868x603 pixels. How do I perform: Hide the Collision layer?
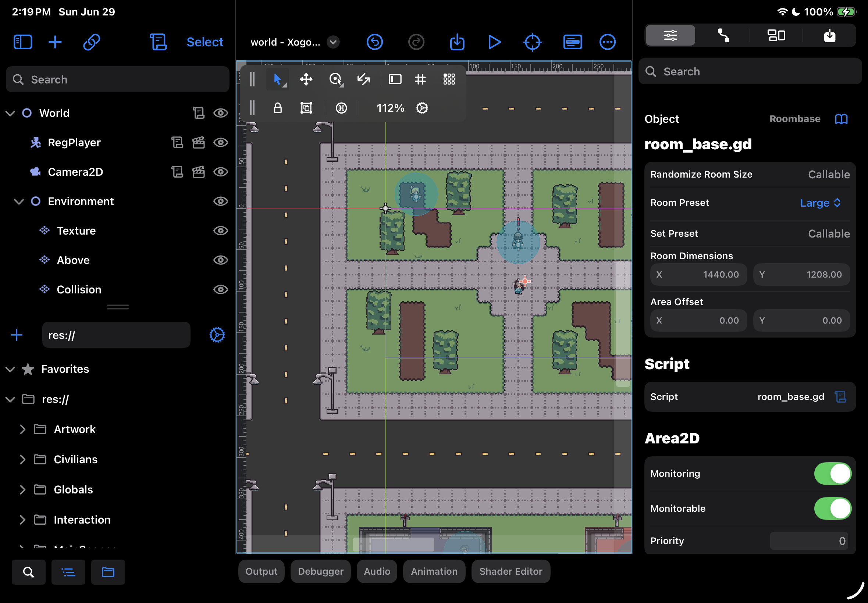click(x=220, y=289)
